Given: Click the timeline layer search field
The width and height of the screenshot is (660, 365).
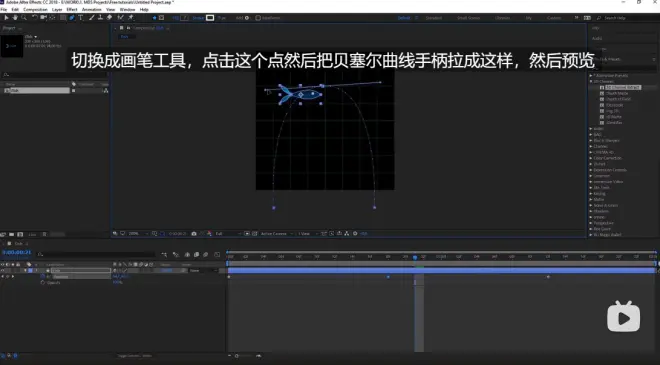Looking at the screenshot, I should click(97, 254).
